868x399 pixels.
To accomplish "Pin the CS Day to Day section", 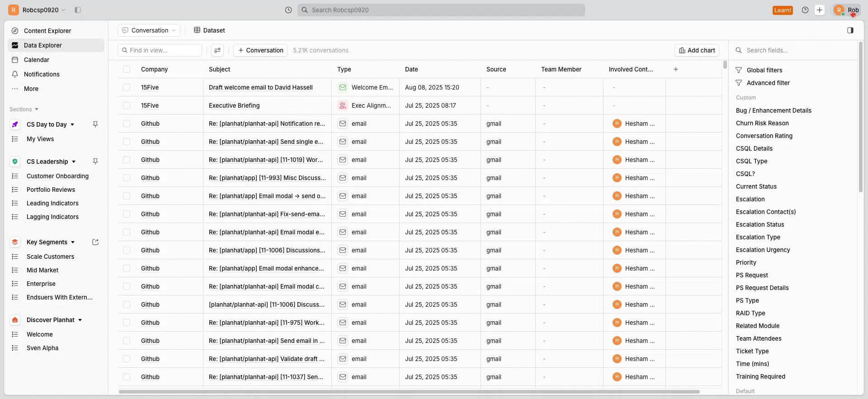I will coord(95,124).
